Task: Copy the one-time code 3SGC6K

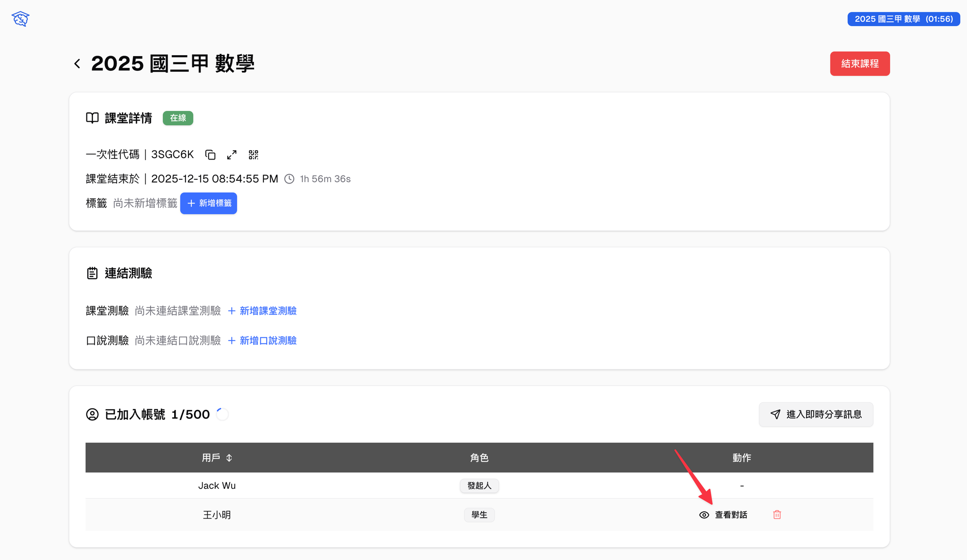Action: 210,155
